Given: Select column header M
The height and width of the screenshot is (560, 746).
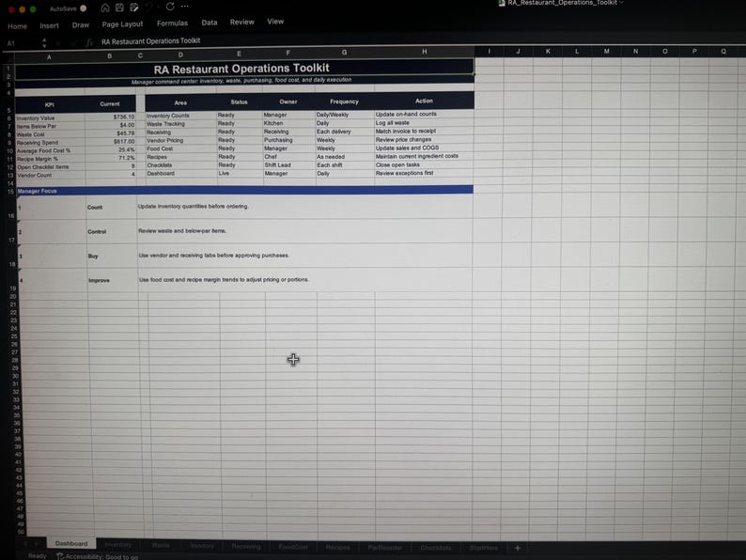Looking at the screenshot, I should (607, 51).
